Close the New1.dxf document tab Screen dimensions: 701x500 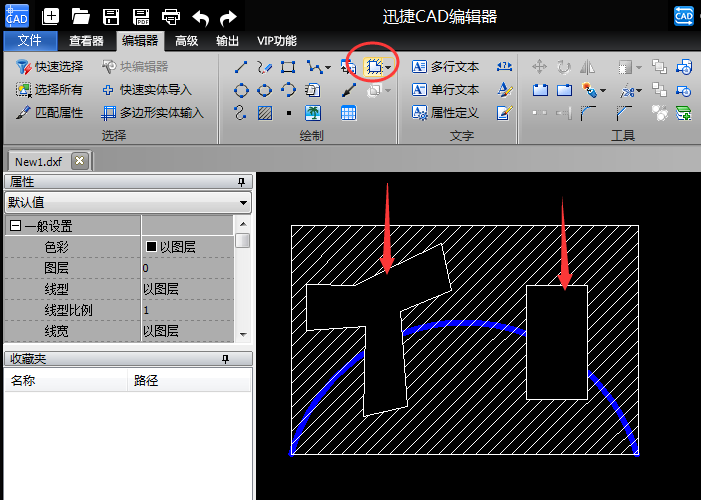click(80, 161)
